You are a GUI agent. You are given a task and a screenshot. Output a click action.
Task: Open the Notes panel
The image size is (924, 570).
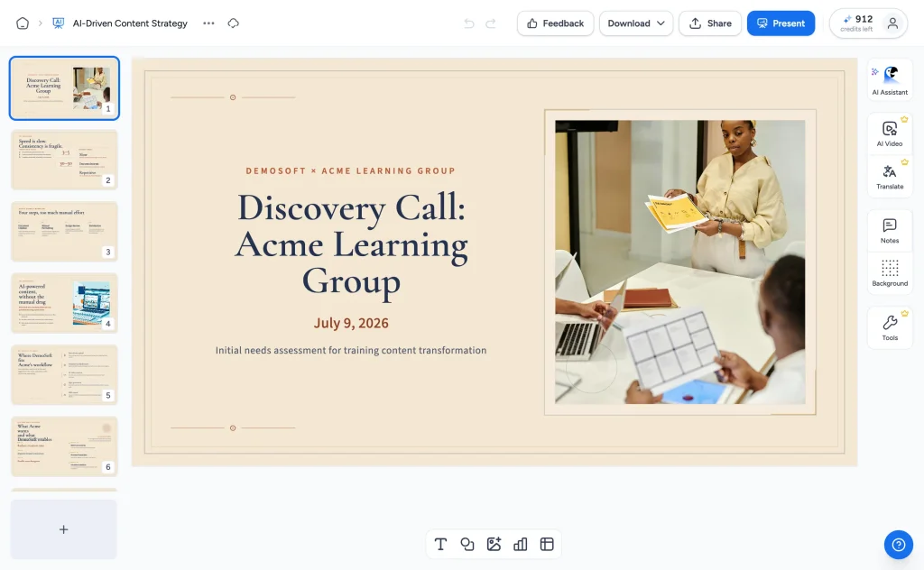coord(890,231)
